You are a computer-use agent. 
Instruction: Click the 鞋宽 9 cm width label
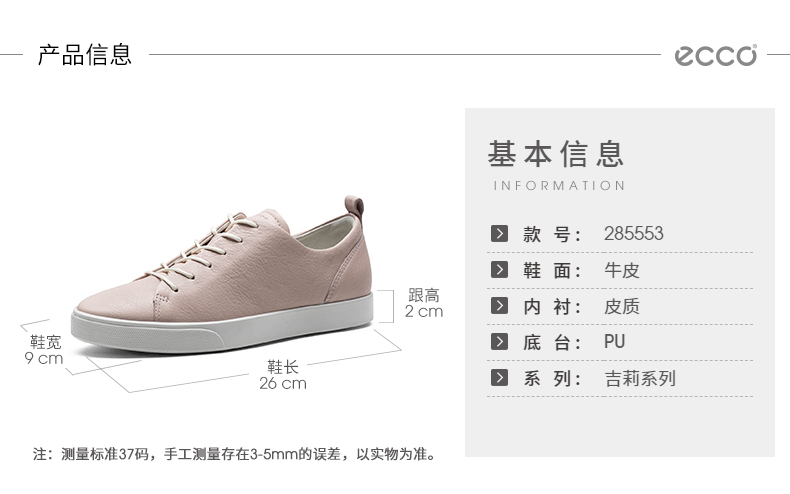pos(44,350)
